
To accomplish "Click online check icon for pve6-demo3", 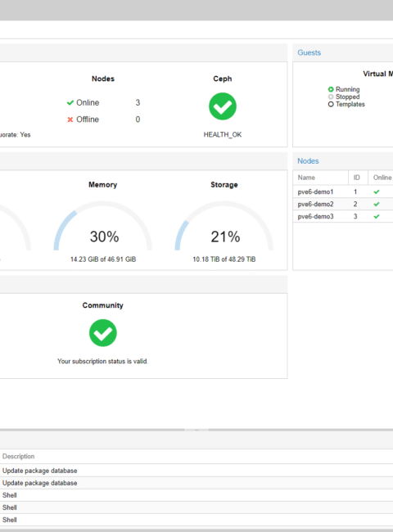I will point(377,216).
